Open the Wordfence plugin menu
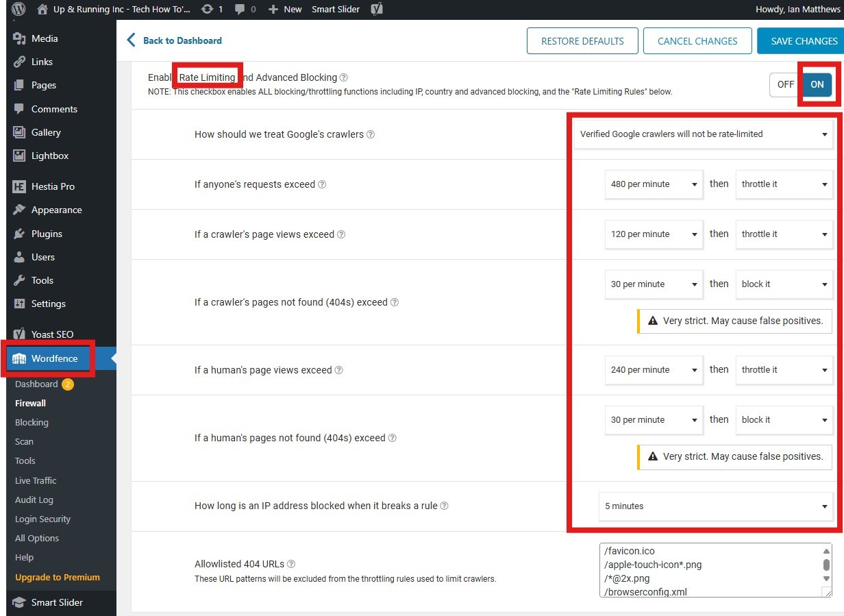 tap(48, 358)
